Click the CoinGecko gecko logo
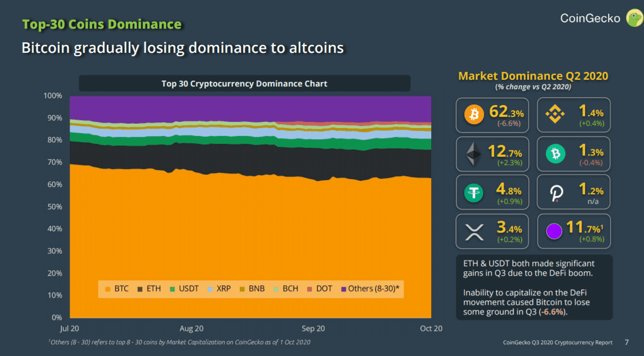This screenshot has width=644, height=356. click(634, 18)
